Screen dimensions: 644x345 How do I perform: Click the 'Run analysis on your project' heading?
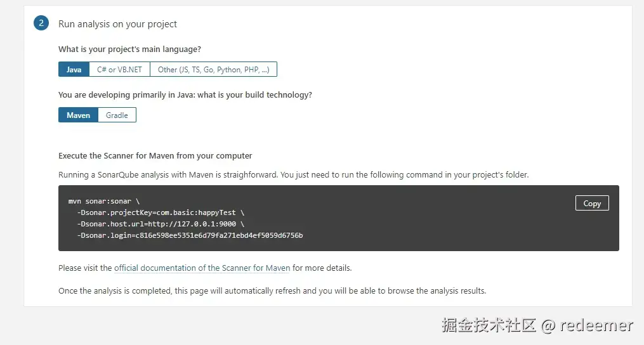pyautogui.click(x=117, y=24)
